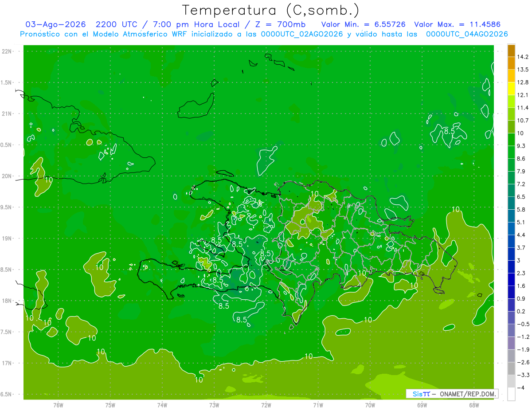Select the date text '03-Ago-2026'
Screen dimensions: 532x411
click(x=55, y=24)
